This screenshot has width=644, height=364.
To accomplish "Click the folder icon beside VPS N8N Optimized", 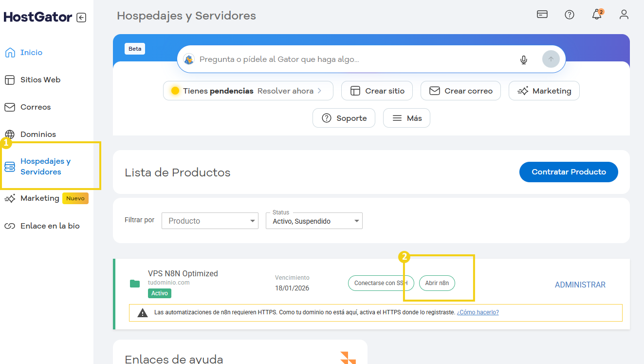I will 135,284.
